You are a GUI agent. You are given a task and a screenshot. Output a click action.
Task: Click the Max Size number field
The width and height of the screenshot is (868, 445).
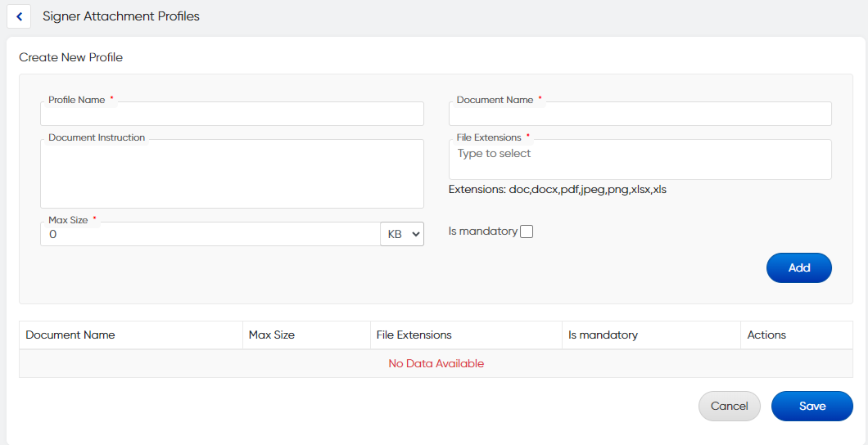tap(210, 234)
